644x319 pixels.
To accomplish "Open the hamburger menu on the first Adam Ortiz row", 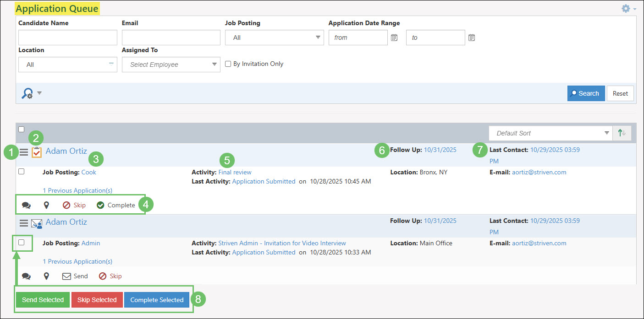I will pyautogui.click(x=24, y=152).
